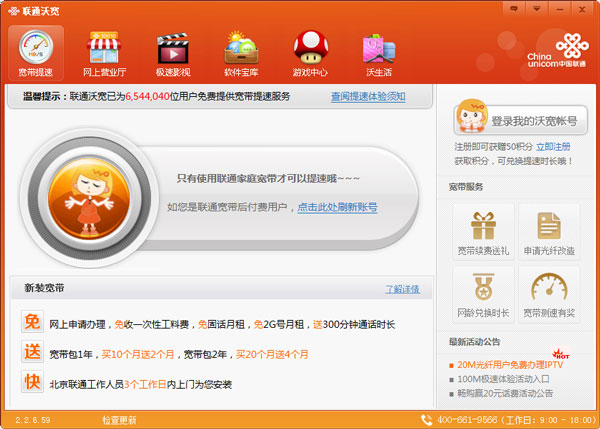Image resolution: width=600 pixels, height=429 pixels.
Task: Click 买20个月送4个月 offer text
Action: tap(272, 354)
